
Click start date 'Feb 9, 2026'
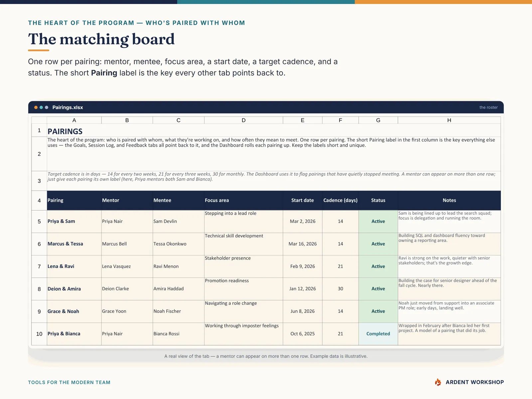click(x=303, y=266)
